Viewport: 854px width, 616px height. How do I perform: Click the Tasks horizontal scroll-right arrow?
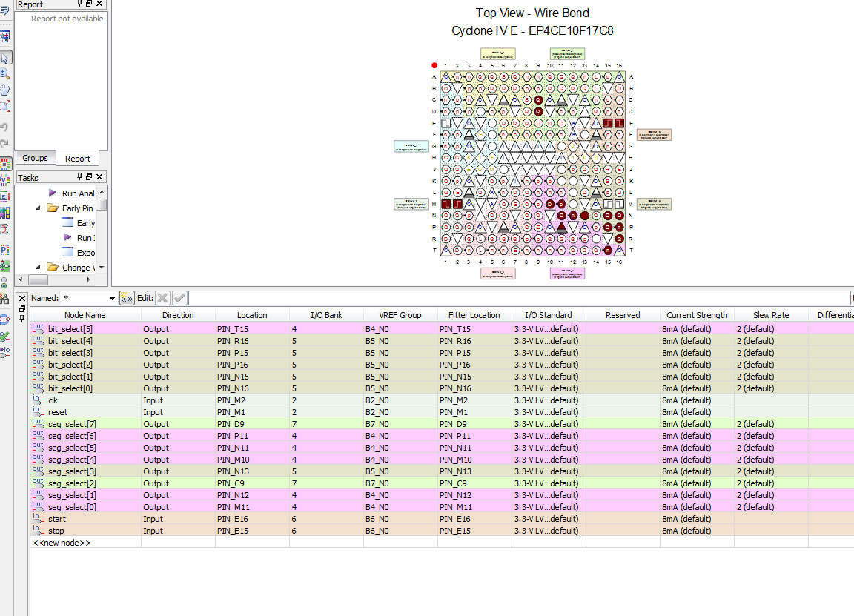pyautogui.click(x=89, y=279)
